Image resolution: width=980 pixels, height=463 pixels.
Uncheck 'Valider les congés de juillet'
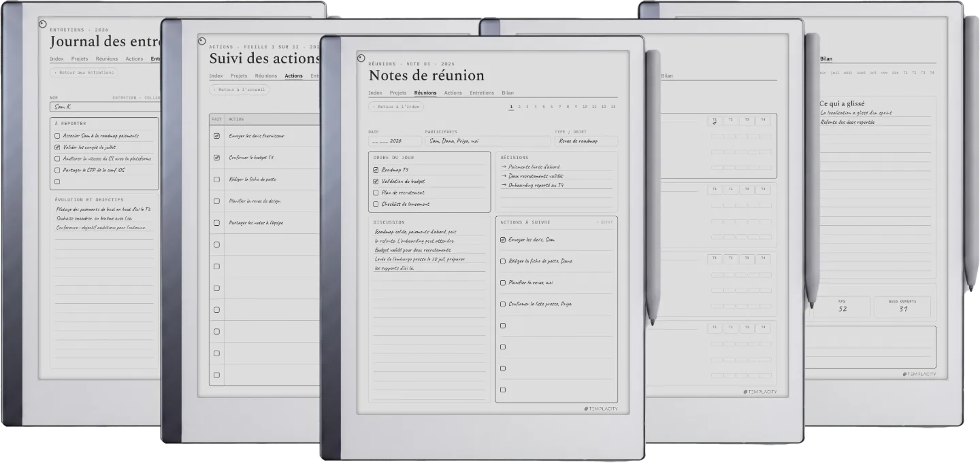coord(57,147)
